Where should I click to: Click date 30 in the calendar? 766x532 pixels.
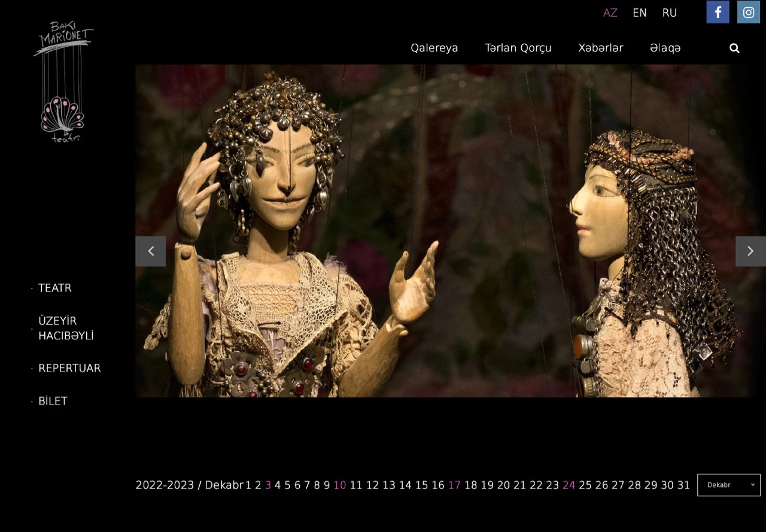coord(667,485)
